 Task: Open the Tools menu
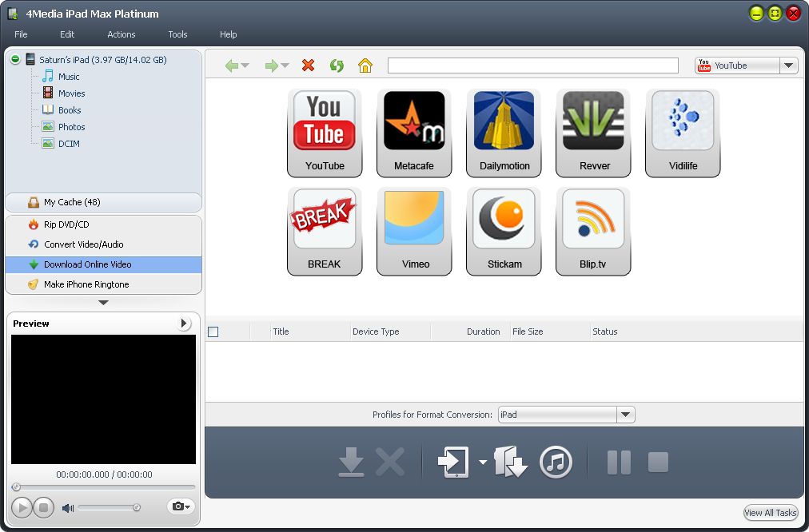click(177, 34)
